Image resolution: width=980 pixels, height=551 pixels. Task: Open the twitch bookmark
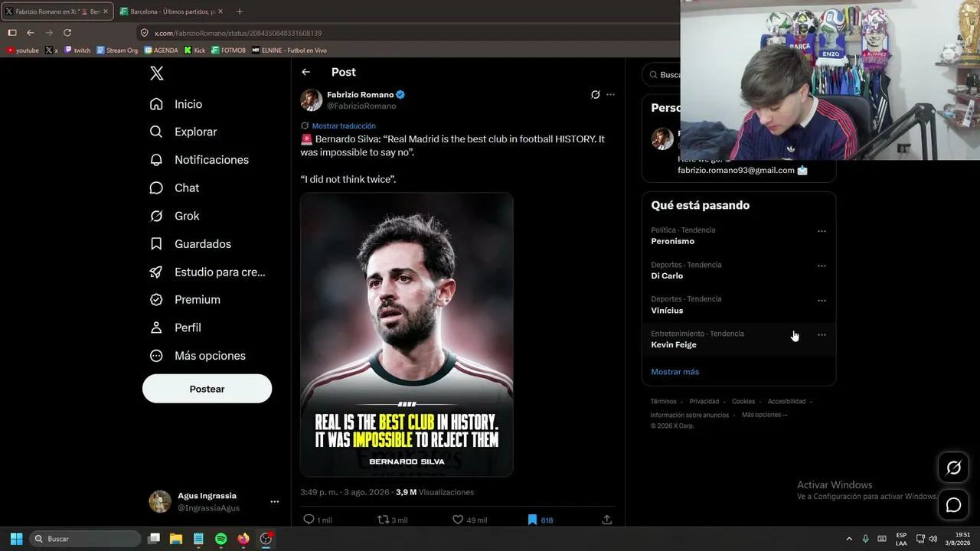tap(77, 51)
